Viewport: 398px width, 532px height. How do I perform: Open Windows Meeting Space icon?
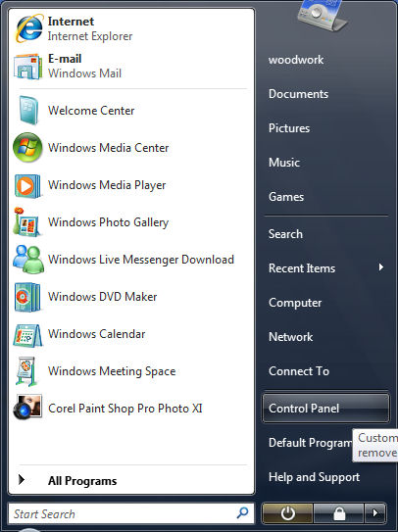(26, 371)
